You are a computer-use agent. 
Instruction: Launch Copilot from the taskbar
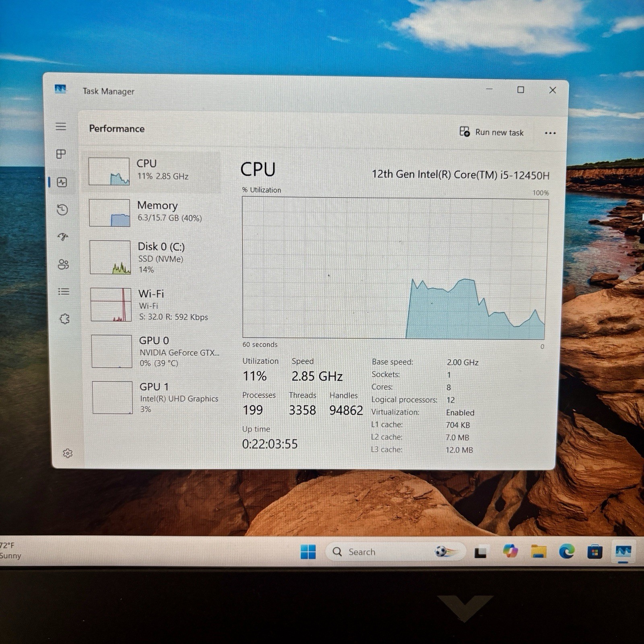(510, 551)
